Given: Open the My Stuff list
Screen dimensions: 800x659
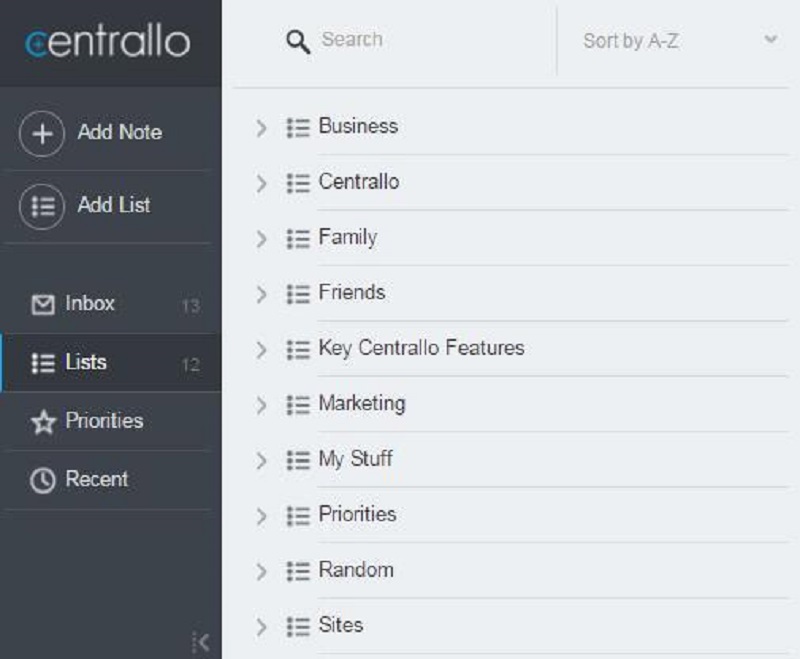Looking at the screenshot, I should pyautogui.click(x=355, y=459).
